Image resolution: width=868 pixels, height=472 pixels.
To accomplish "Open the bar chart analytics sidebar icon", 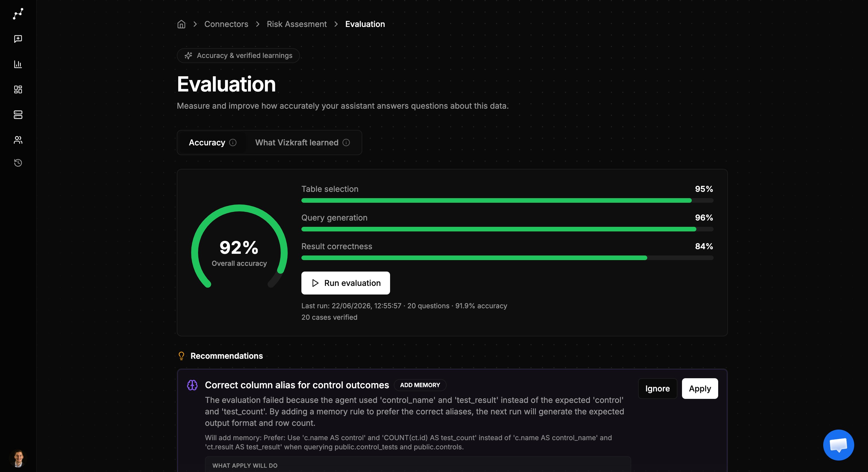I will (18, 64).
